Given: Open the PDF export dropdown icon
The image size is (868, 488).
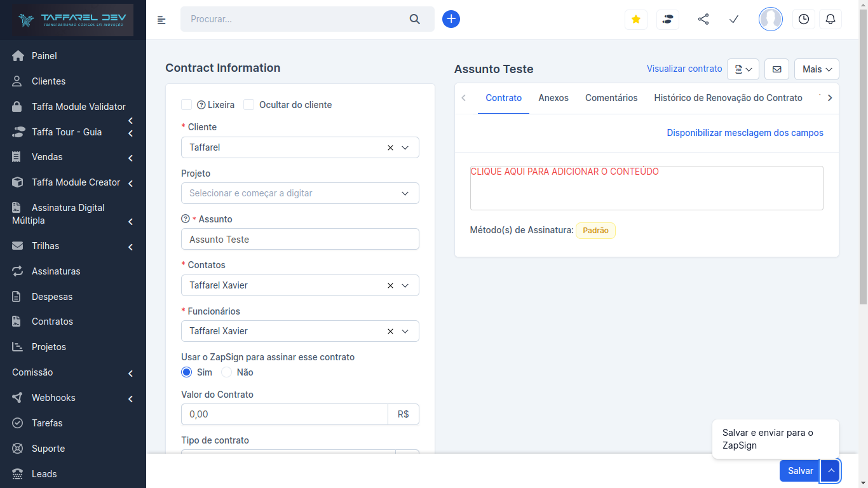Looking at the screenshot, I should [743, 69].
